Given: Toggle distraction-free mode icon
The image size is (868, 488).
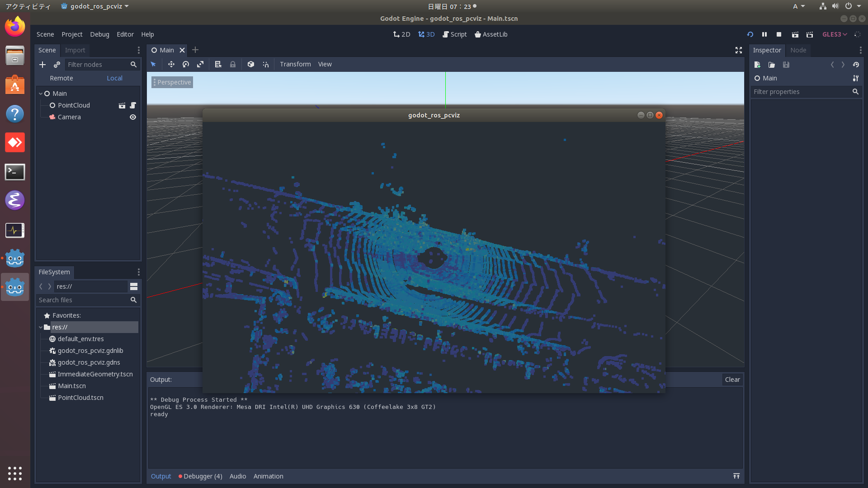Looking at the screenshot, I should tap(739, 50).
